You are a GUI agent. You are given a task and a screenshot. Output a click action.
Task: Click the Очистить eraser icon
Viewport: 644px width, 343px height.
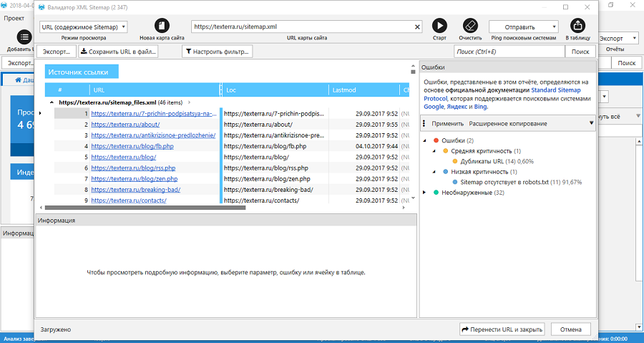(x=470, y=26)
